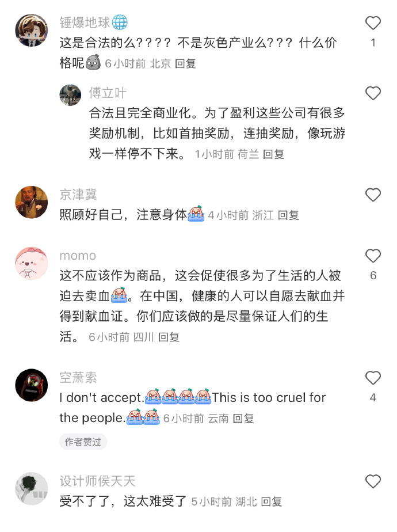397x532 pixels.
Task: Reply to 空萧索's comment from 云南
Action: click(243, 419)
